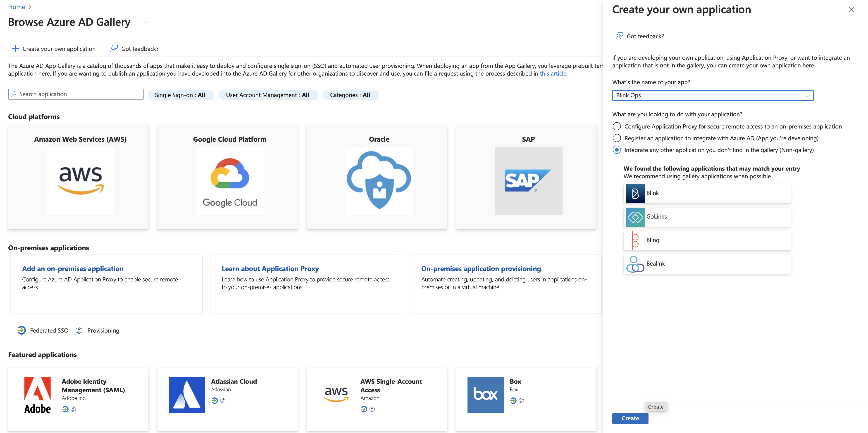Click the feedback person icon in the Create panel
This screenshot has height=433, width=868.
619,36
